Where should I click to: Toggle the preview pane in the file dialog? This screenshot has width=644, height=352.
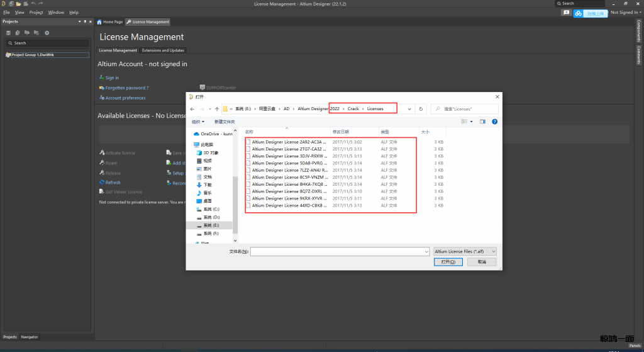484,122
